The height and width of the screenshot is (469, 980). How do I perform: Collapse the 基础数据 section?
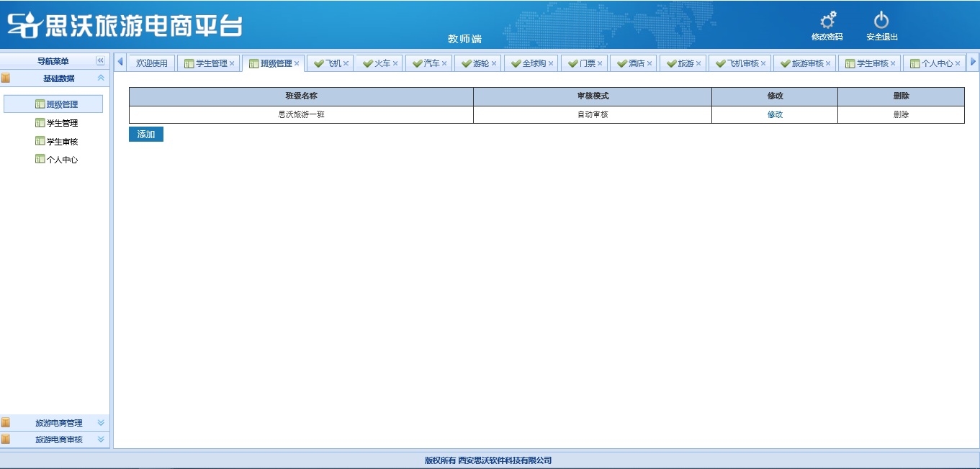click(x=101, y=78)
